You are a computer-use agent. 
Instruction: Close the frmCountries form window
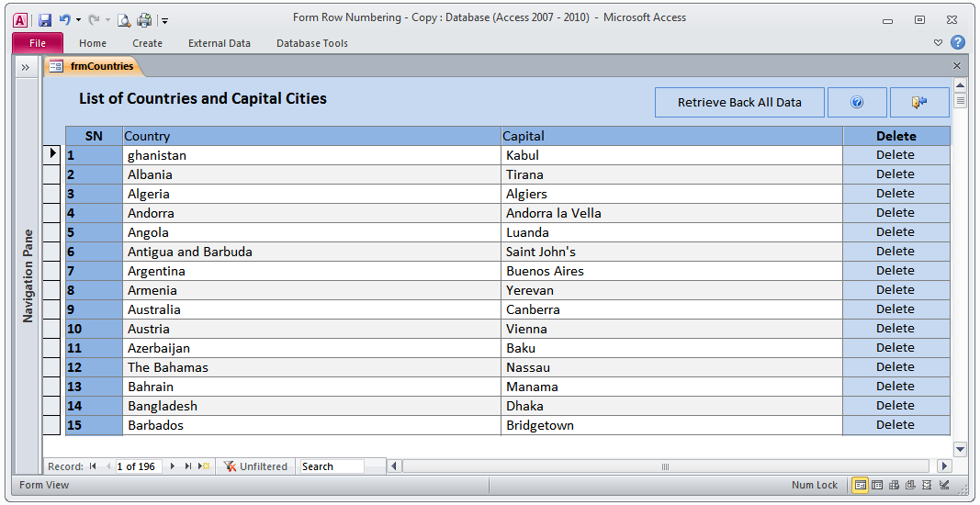(x=957, y=65)
